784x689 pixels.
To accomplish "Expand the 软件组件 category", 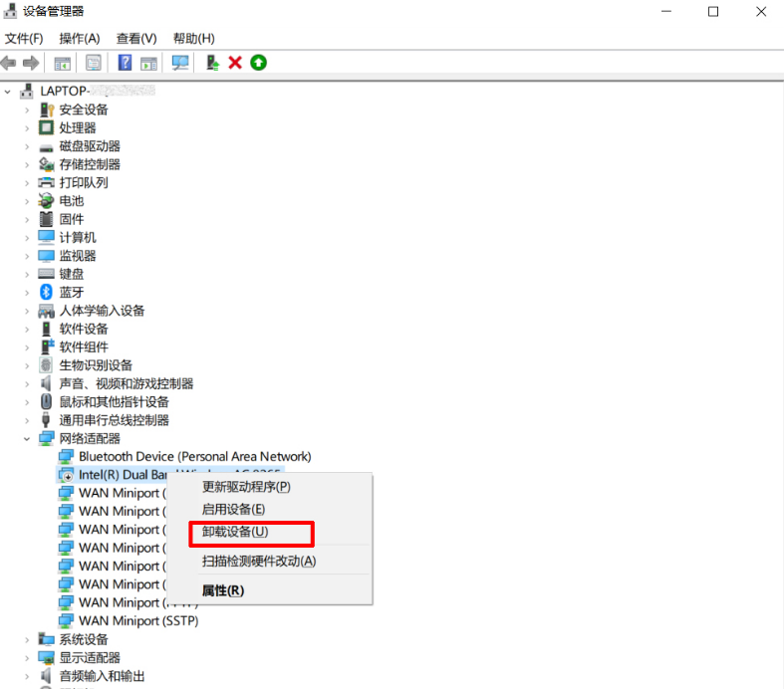I will [27, 347].
